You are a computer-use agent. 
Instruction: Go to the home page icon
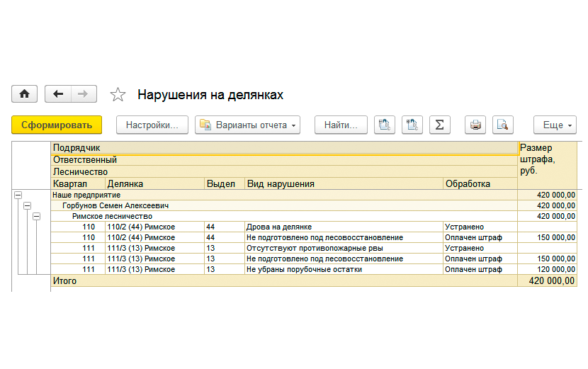pos(24,93)
